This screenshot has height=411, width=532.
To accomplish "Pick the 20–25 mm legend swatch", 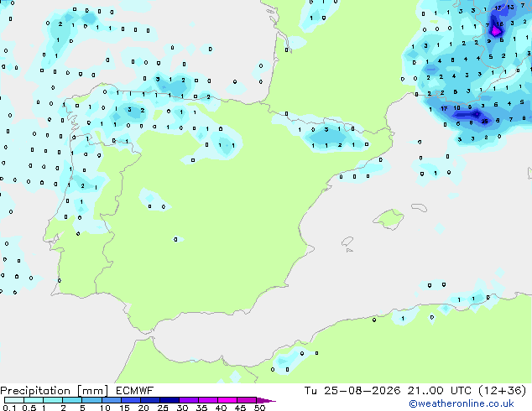I will pyautogui.click(x=149, y=400).
